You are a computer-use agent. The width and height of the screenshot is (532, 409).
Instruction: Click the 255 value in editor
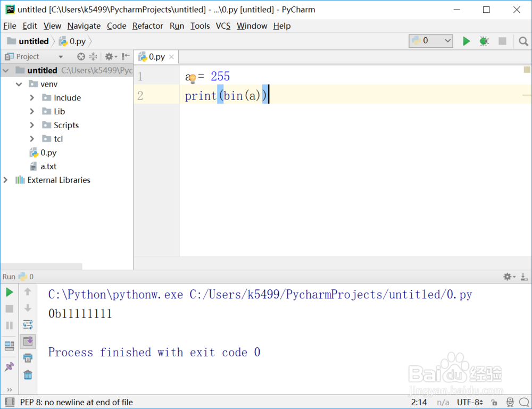point(220,77)
